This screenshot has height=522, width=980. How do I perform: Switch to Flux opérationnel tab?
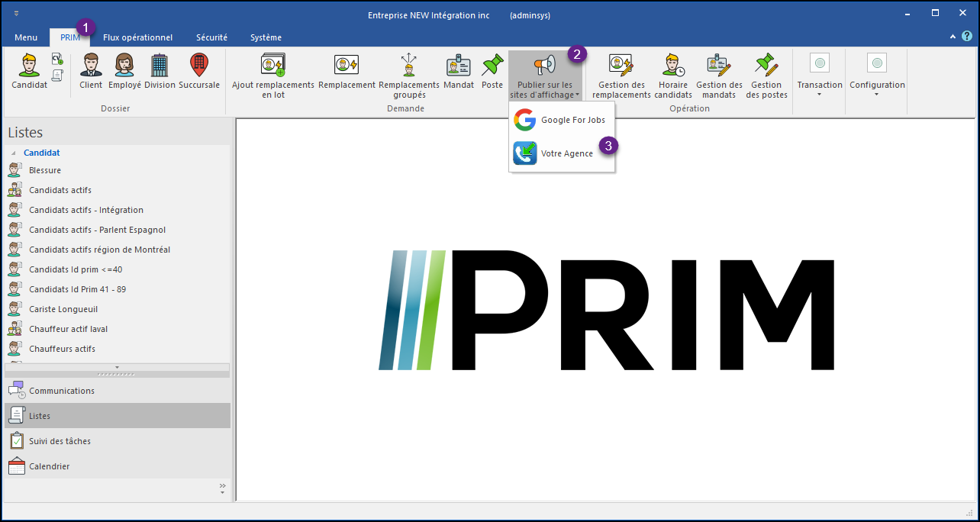pos(137,37)
